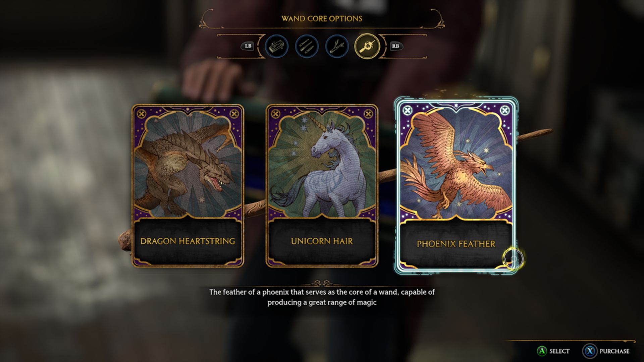Click the top-right emblem on Dragon card

click(x=234, y=114)
